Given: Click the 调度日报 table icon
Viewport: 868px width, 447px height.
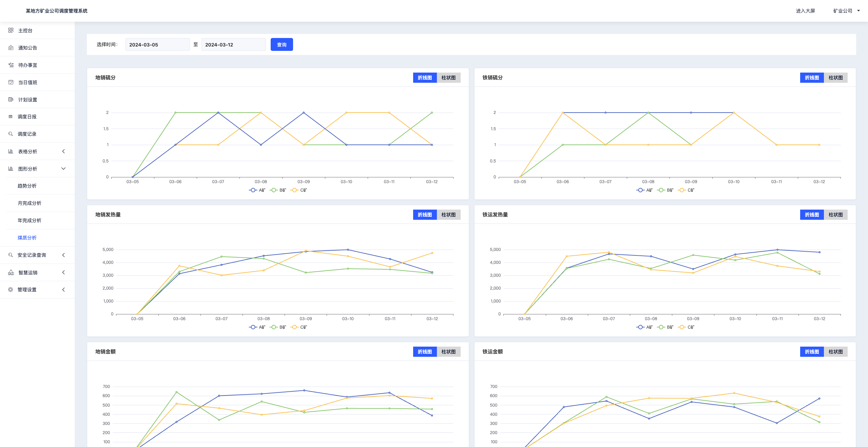Looking at the screenshot, I should click(11, 116).
